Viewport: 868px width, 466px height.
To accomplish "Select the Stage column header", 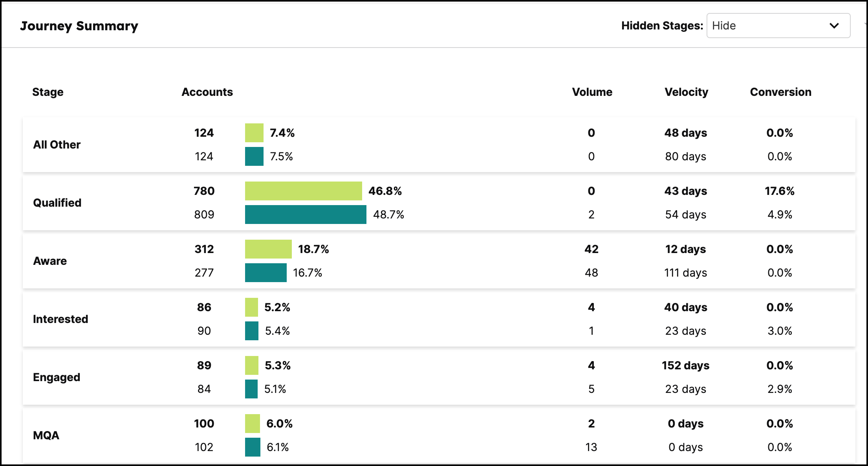I will [x=48, y=92].
